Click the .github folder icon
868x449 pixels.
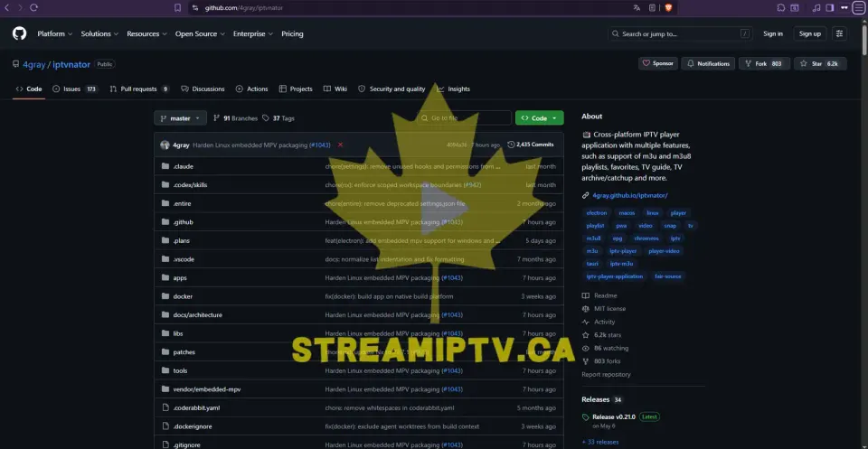click(165, 221)
